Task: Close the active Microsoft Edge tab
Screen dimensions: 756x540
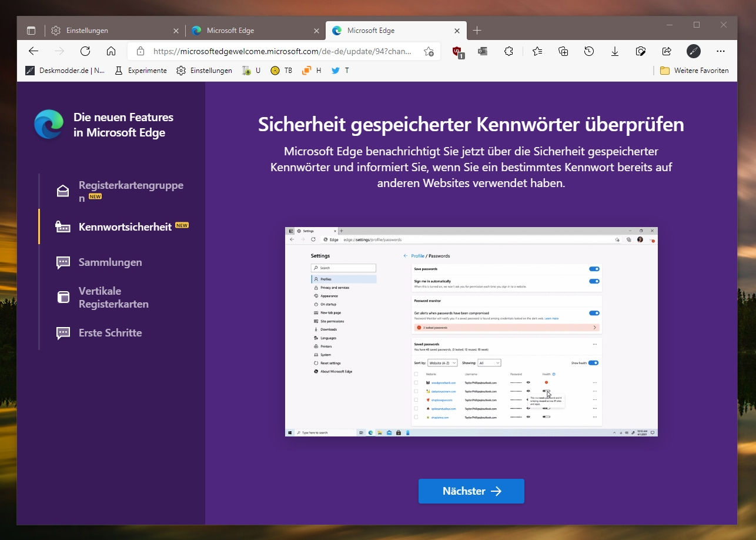Action: 456,31
